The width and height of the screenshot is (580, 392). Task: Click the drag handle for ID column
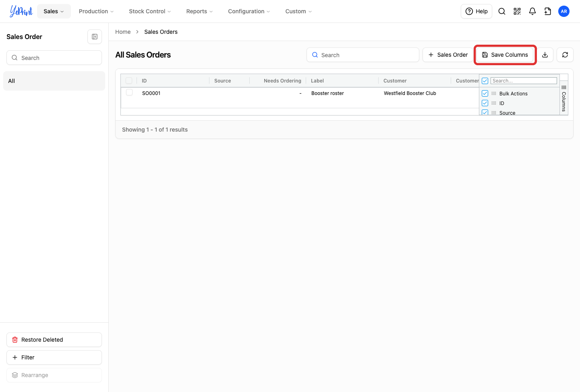point(494,103)
